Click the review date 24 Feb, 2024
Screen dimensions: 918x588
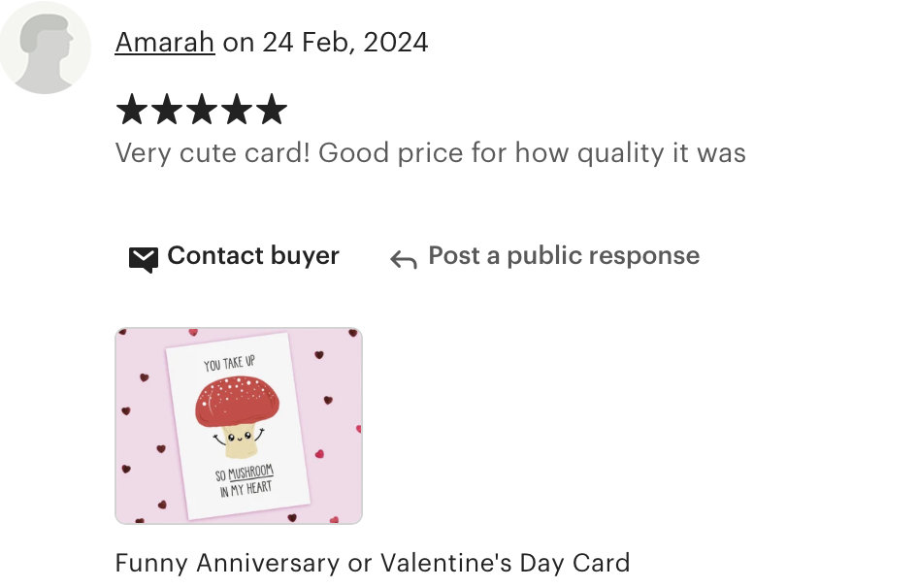(345, 43)
